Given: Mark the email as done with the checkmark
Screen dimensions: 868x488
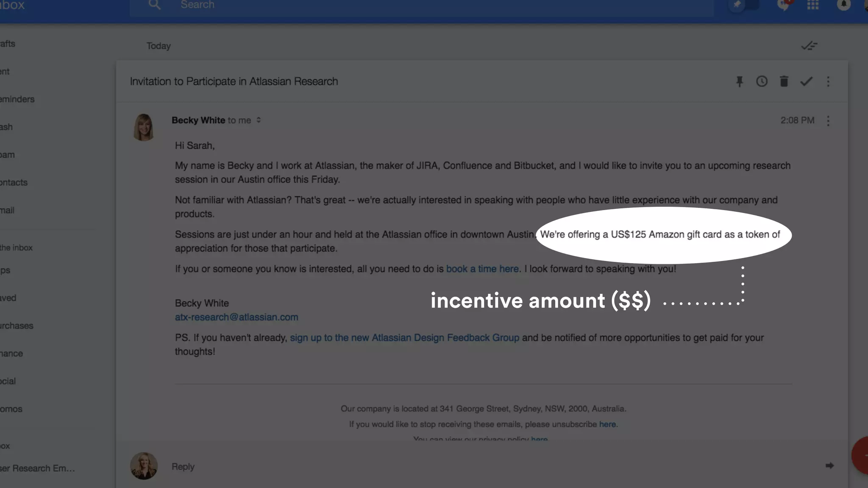Looking at the screenshot, I should [x=806, y=81].
